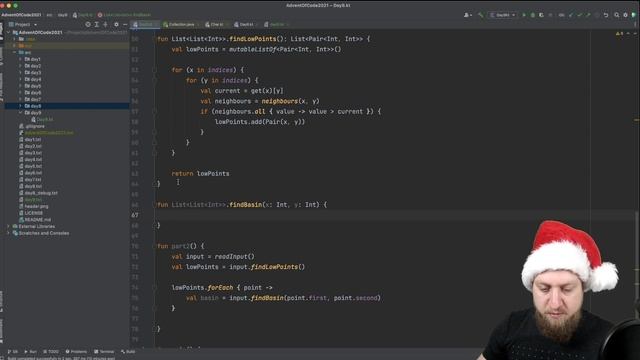
Task: Collapse all icon in Project panel
Action: 105,24
